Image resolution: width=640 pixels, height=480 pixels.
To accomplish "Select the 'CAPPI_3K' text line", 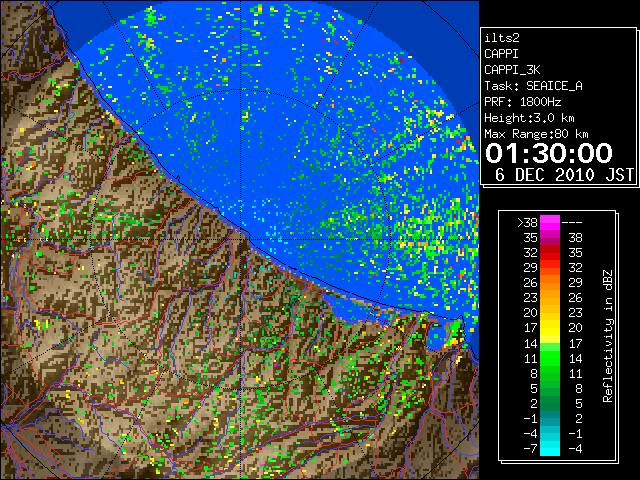I will click(512, 70).
